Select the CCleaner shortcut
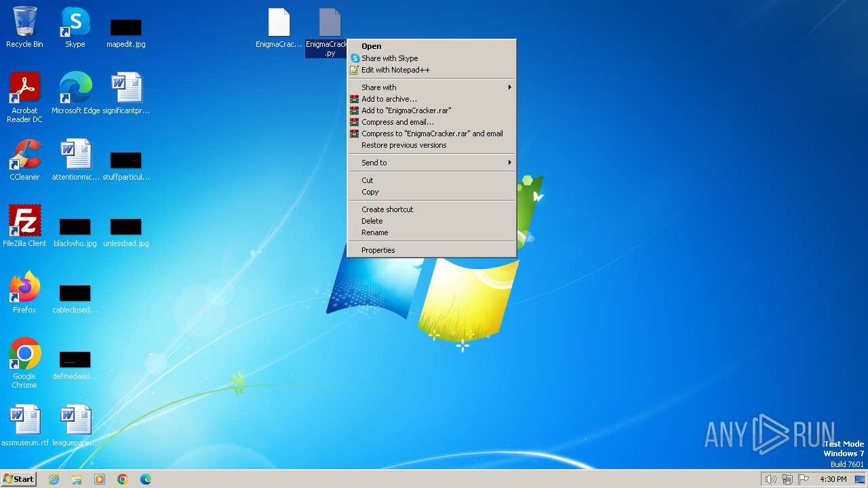This screenshot has width=868, height=488. [x=24, y=160]
